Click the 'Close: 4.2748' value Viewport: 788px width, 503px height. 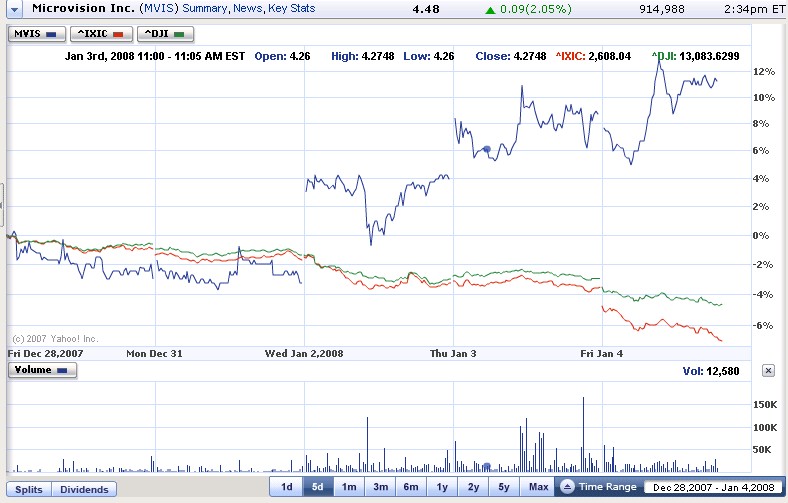click(x=511, y=56)
